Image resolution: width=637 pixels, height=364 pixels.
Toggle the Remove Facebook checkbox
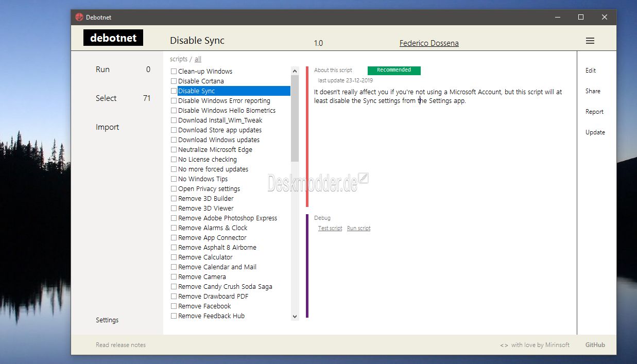point(174,306)
